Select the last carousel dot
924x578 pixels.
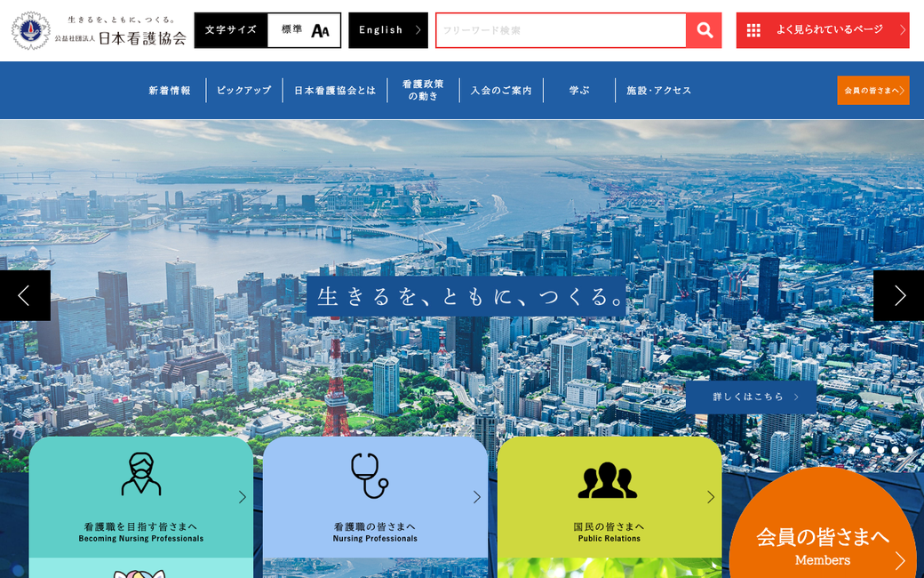pos(909,450)
